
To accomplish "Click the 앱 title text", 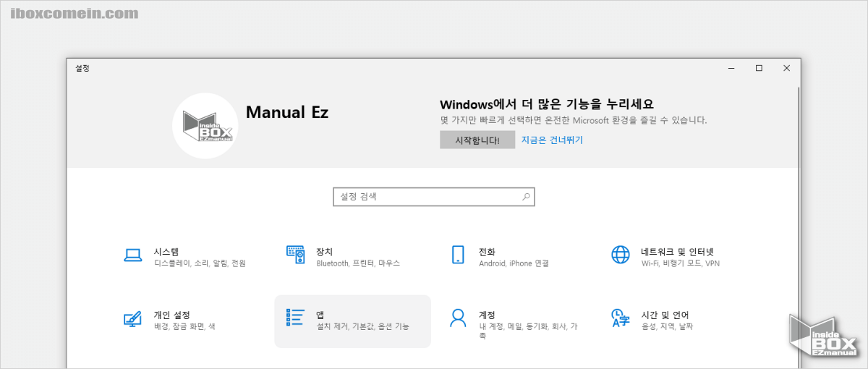I will click(320, 315).
